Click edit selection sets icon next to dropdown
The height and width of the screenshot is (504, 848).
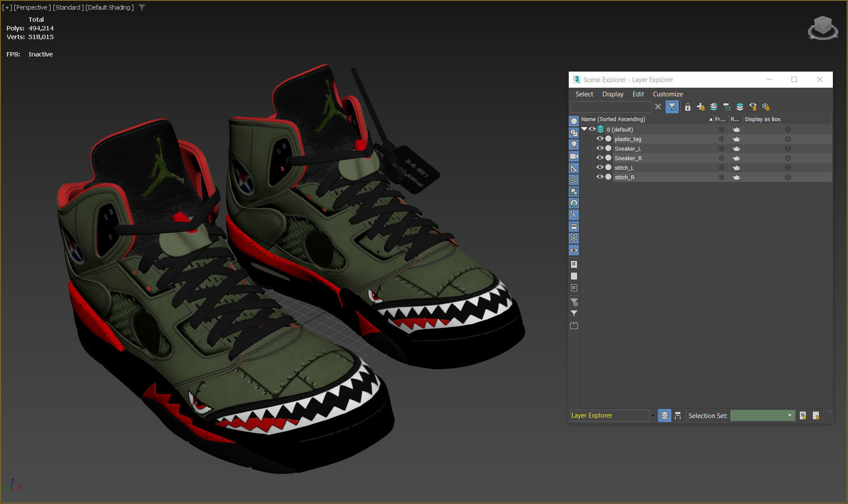point(803,416)
